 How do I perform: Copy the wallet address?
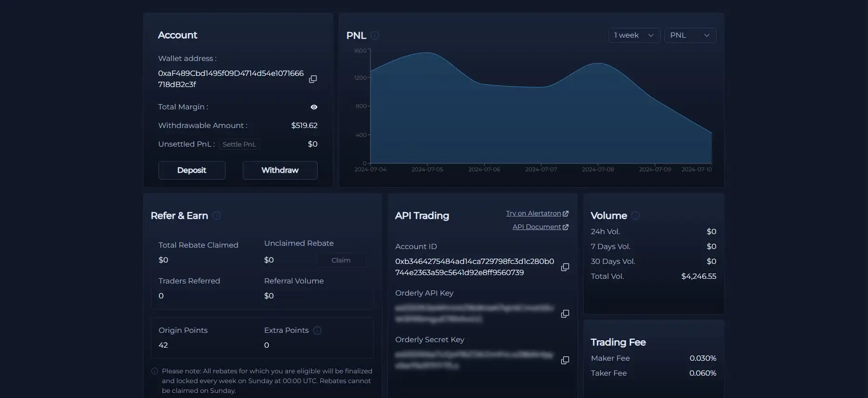(x=313, y=79)
